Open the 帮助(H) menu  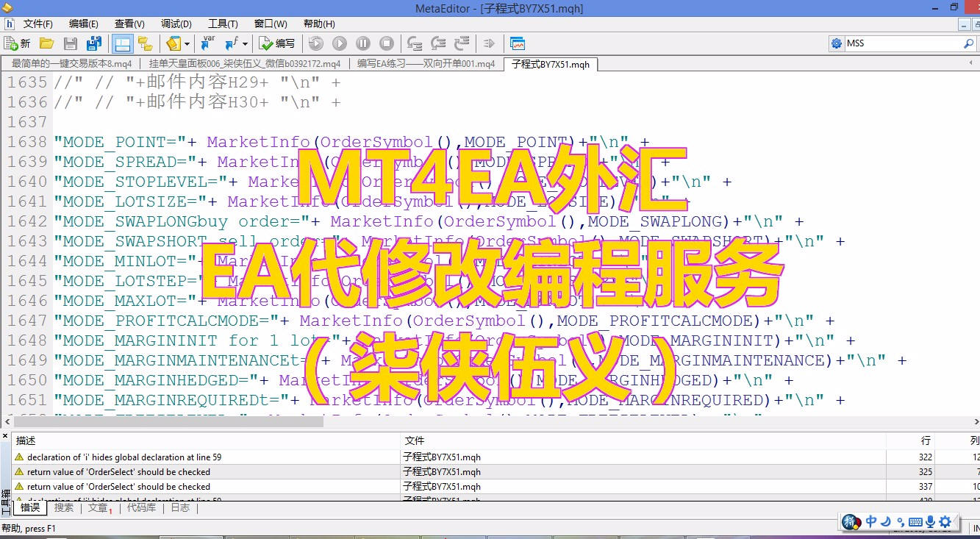click(319, 24)
